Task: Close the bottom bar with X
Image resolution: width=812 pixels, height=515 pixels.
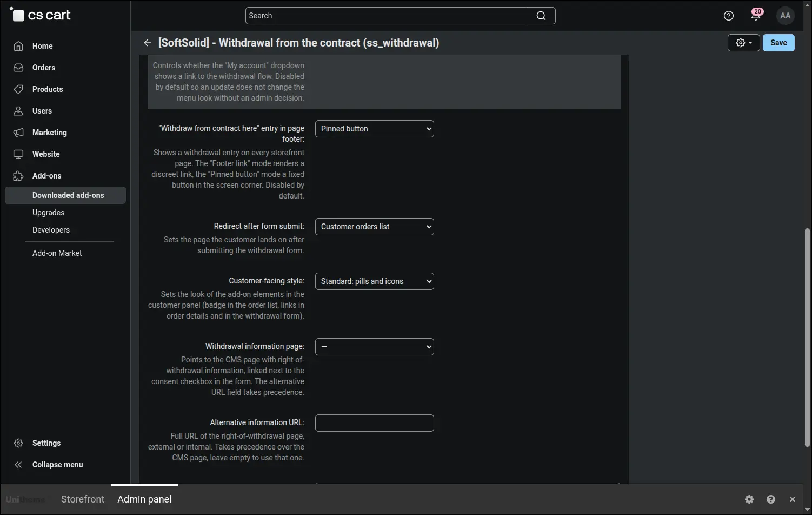Action: click(x=793, y=499)
